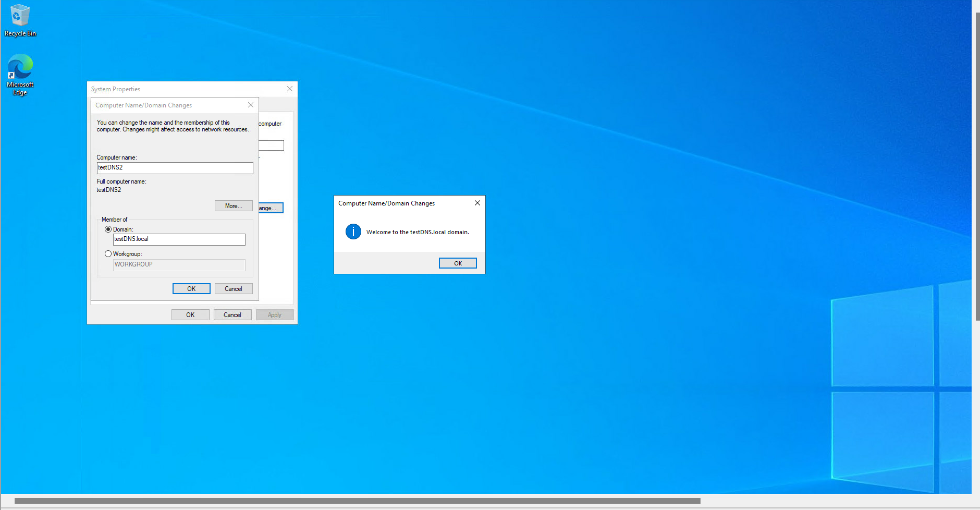Click the horizontal scrollbar at the bottom
Screen dimensions: 980x510
357,501
